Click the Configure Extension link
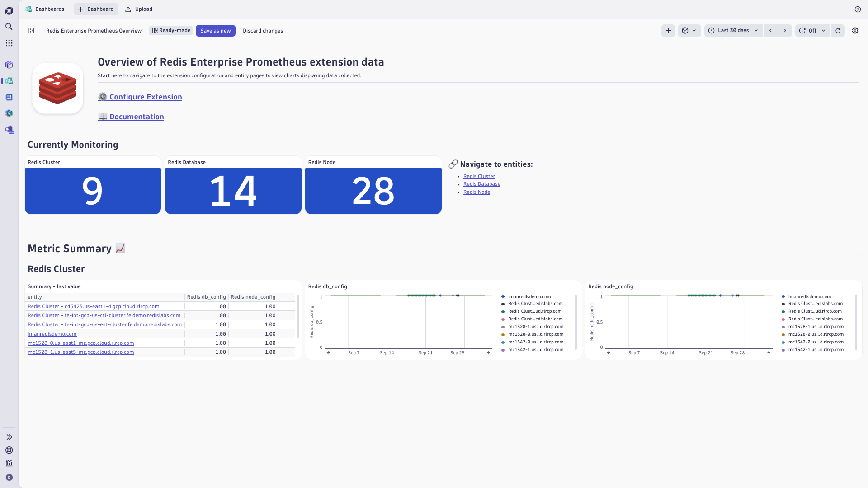 click(146, 97)
